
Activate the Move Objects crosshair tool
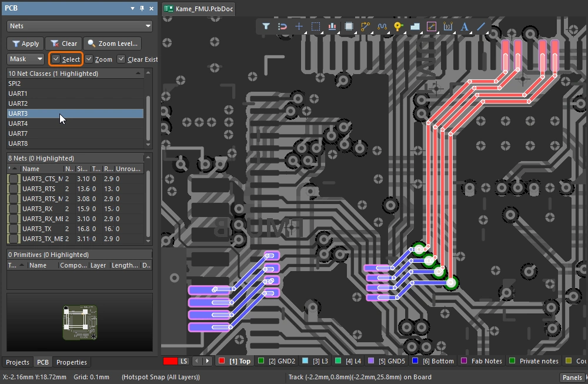point(299,26)
